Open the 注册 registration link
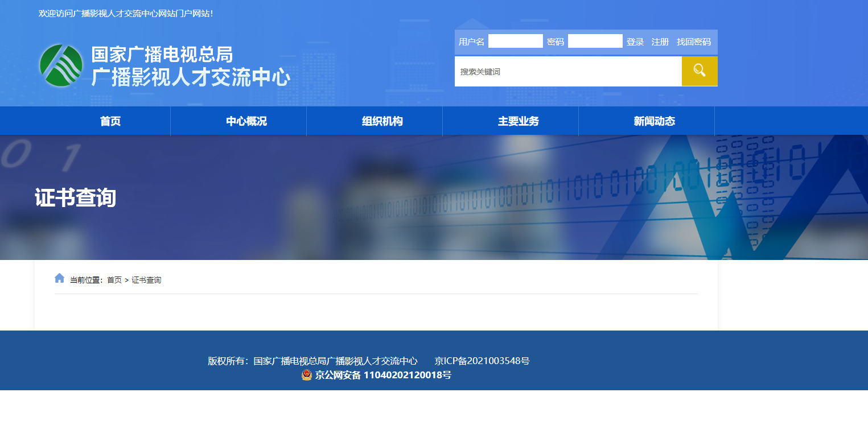The image size is (868, 446). (x=660, y=42)
